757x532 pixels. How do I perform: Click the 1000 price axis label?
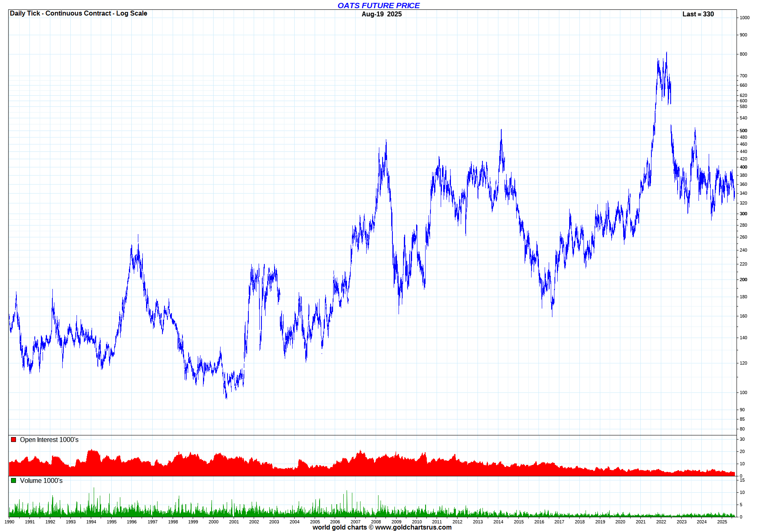(745, 18)
